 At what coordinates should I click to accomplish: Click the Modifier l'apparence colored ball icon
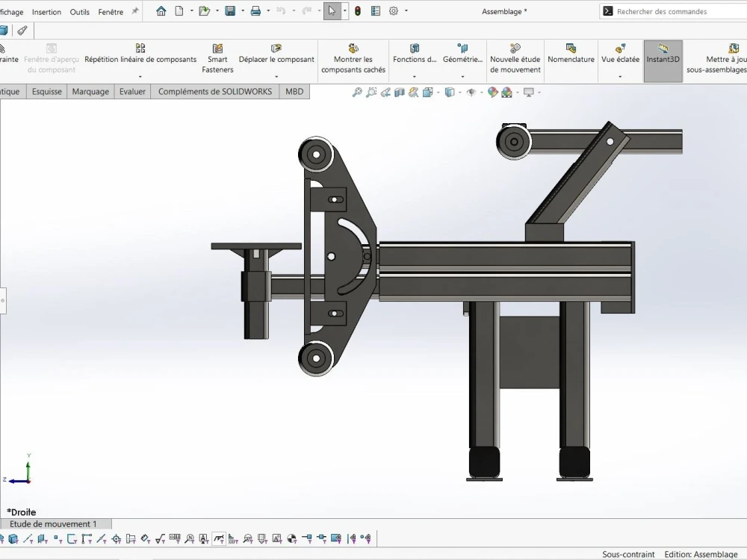(x=492, y=91)
